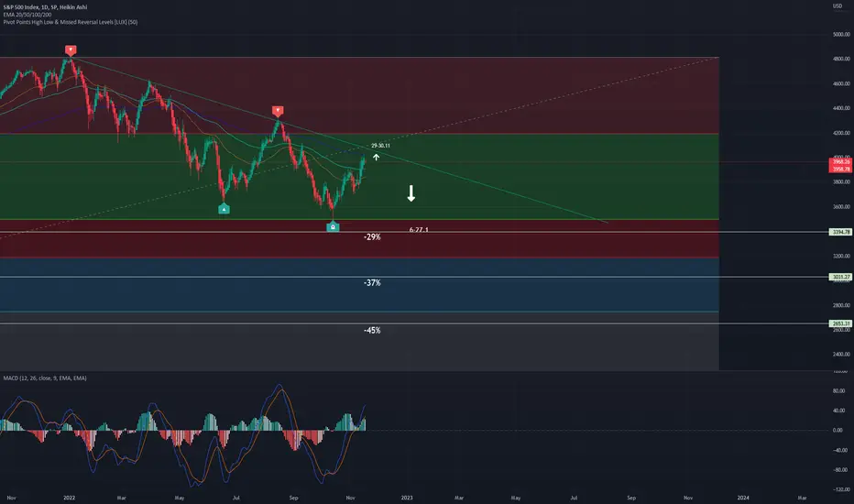Click the Mar label following 2024 on time axis
Screen dimensions: 854x504
802,498
